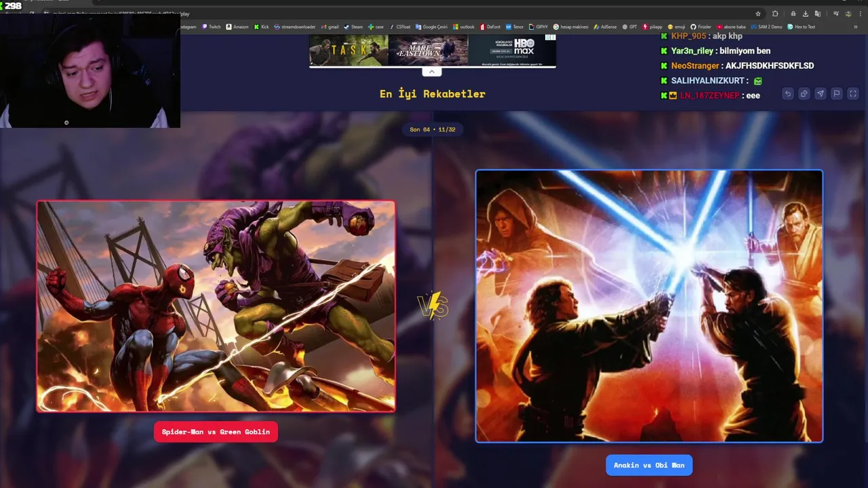Click chat username LN_187ZEYNEP
This screenshot has width=868, height=488.
point(710,96)
